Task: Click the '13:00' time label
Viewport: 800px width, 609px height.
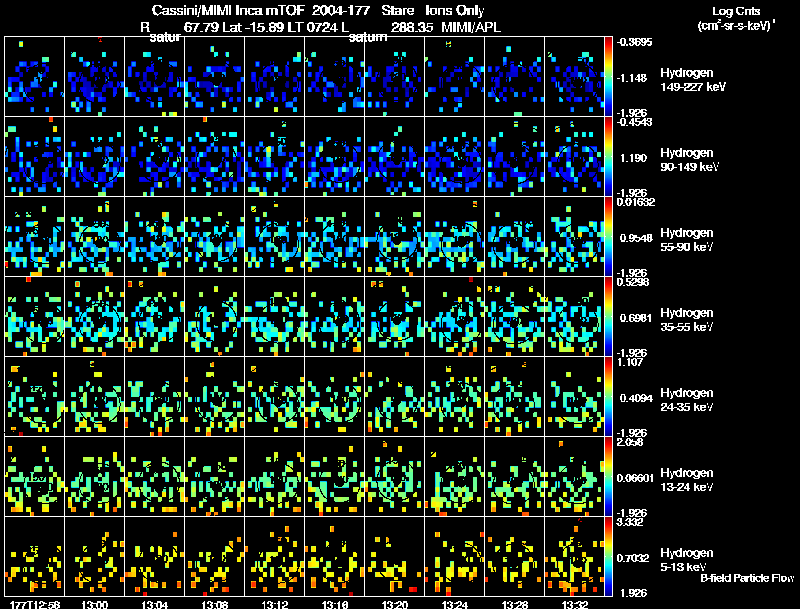Action: (94, 604)
